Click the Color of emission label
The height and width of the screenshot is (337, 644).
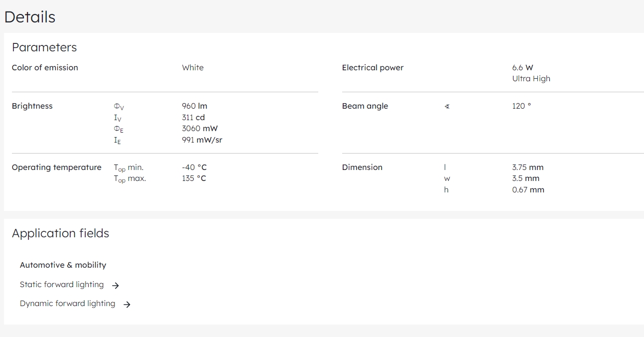coord(45,68)
